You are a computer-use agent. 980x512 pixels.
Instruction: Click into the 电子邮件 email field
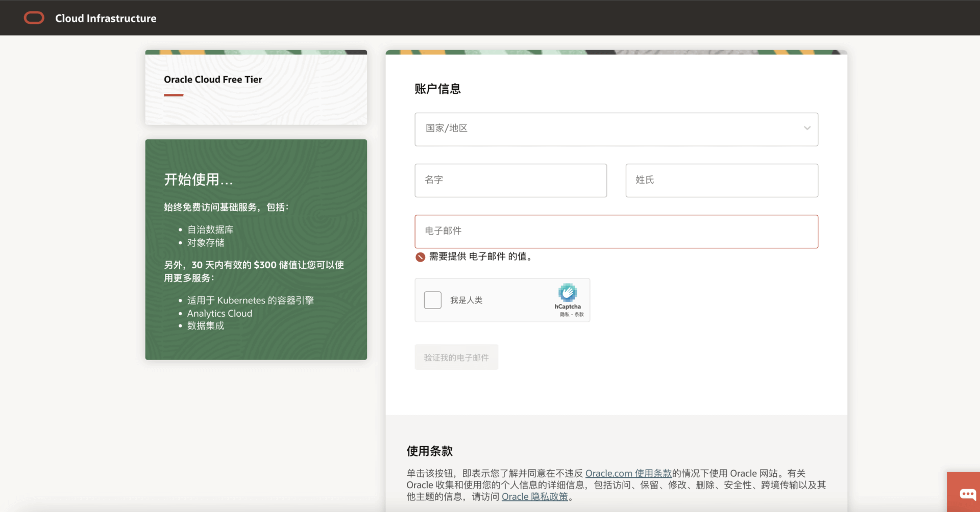click(x=616, y=232)
